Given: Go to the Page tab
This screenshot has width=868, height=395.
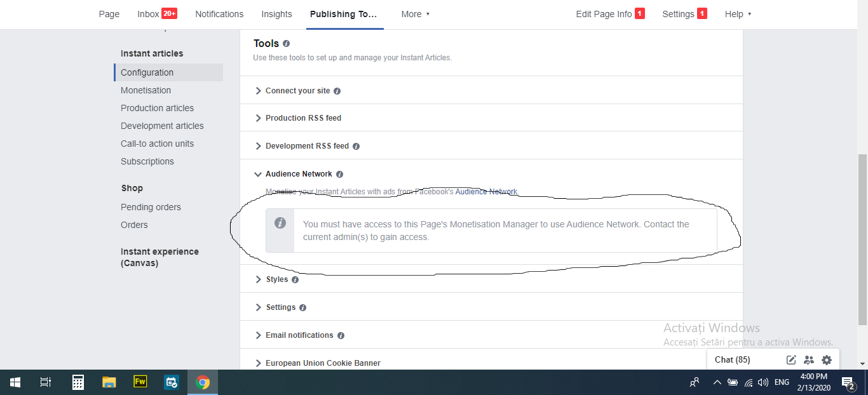Looking at the screenshot, I should point(109,14).
